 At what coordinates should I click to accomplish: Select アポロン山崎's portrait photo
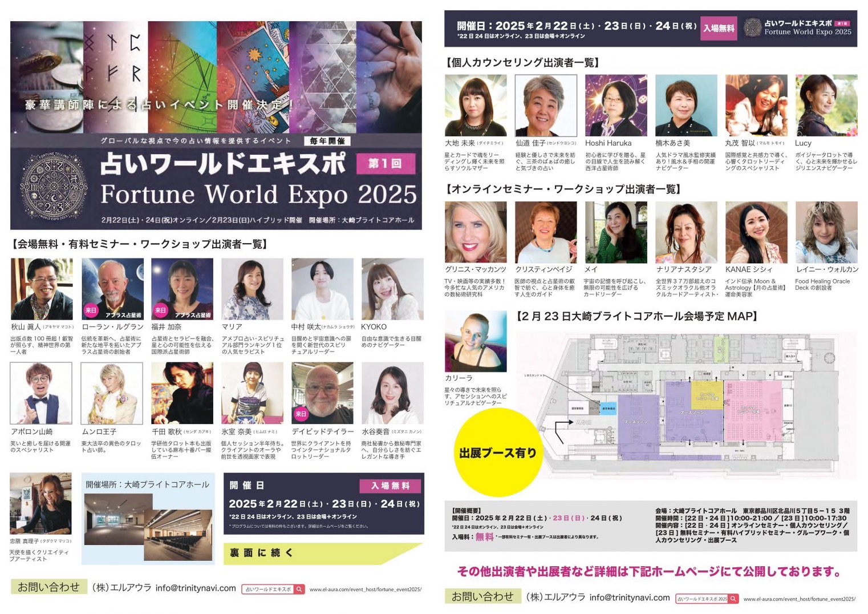click(42, 393)
